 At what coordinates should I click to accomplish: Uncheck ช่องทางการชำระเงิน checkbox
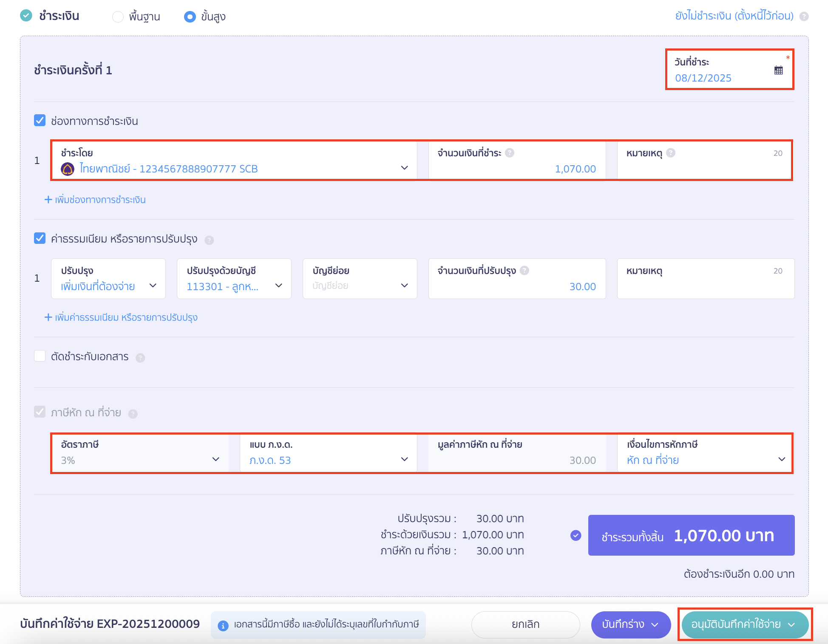click(40, 121)
